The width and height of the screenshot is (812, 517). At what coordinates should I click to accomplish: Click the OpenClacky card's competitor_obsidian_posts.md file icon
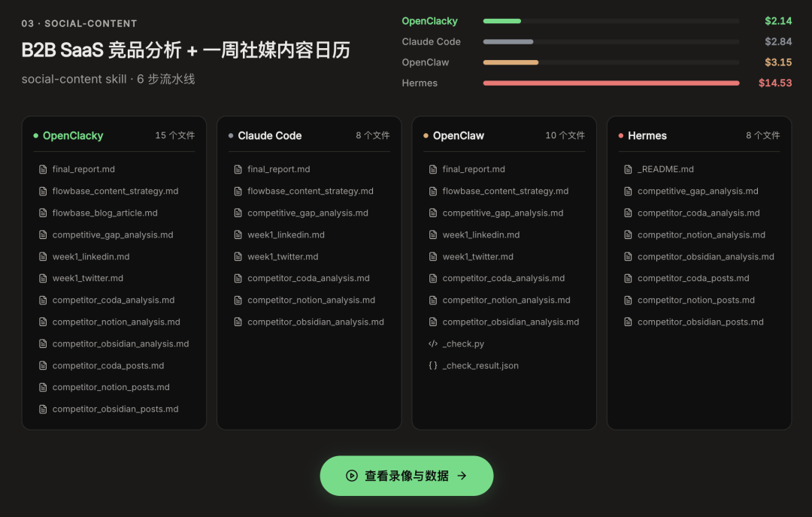[x=43, y=410]
